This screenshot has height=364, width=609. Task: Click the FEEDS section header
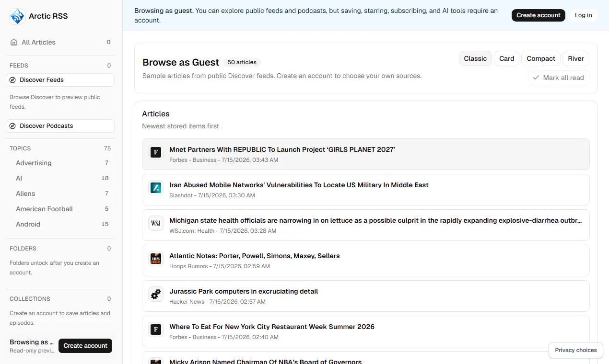(19, 66)
